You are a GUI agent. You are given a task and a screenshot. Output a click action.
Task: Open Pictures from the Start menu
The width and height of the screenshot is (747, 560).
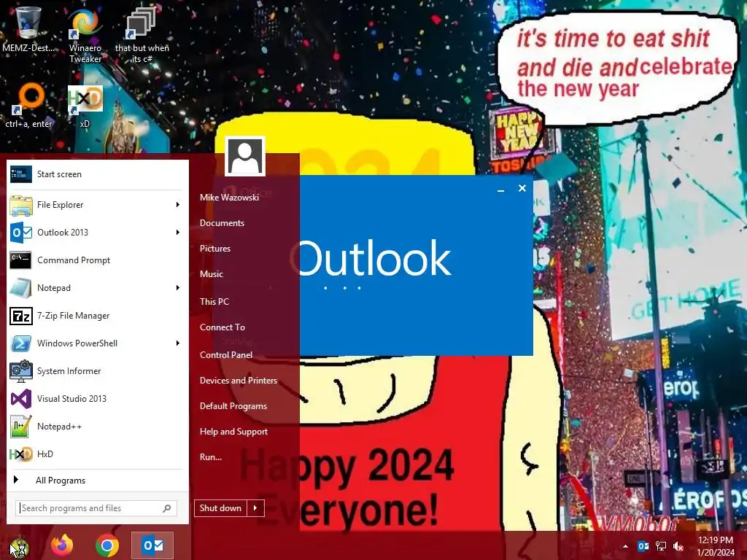tap(215, 249)
